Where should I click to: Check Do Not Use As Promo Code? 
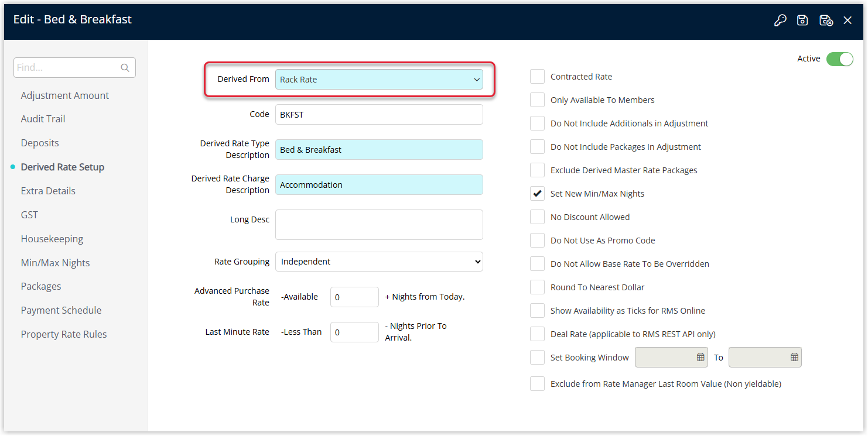click(537, 241)
